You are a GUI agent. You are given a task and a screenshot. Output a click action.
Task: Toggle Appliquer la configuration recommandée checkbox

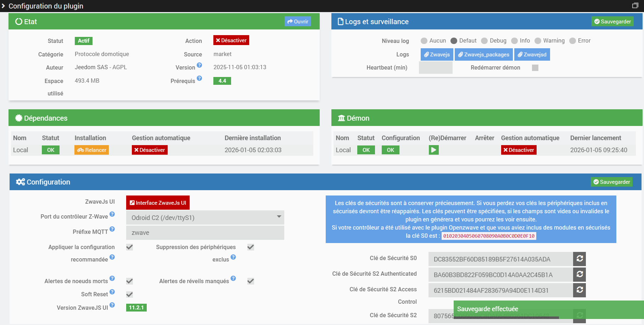pos(130,247)
